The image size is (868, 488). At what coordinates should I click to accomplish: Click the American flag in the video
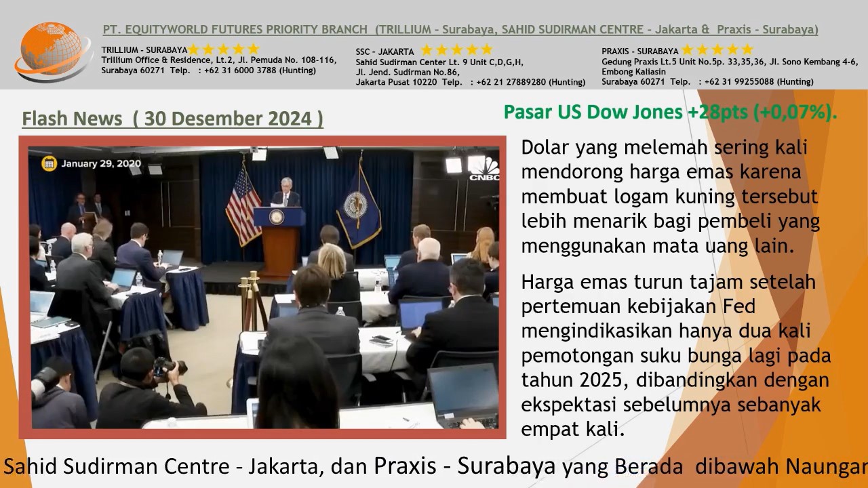click(x=243, y=205)
